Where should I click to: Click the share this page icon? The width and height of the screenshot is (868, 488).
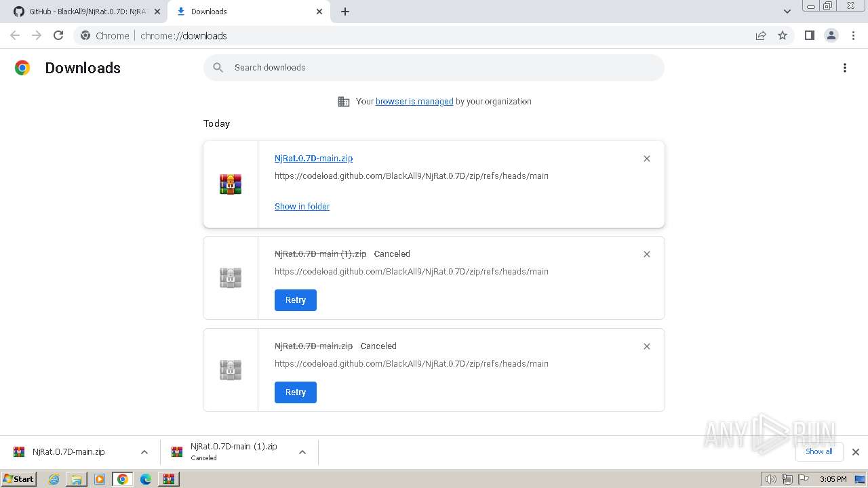(x=761, y=35)
